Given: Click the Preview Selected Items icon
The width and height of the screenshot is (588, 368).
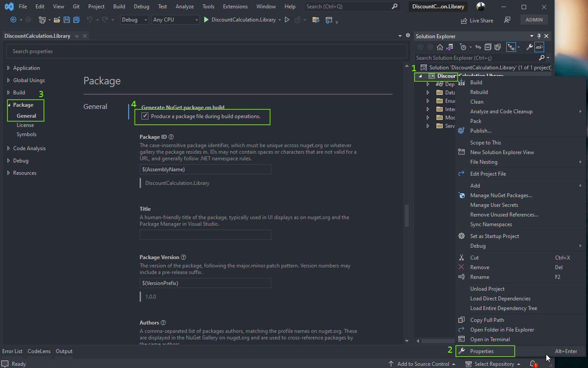Looking at the screenshot, I should (x=539, y=47).
